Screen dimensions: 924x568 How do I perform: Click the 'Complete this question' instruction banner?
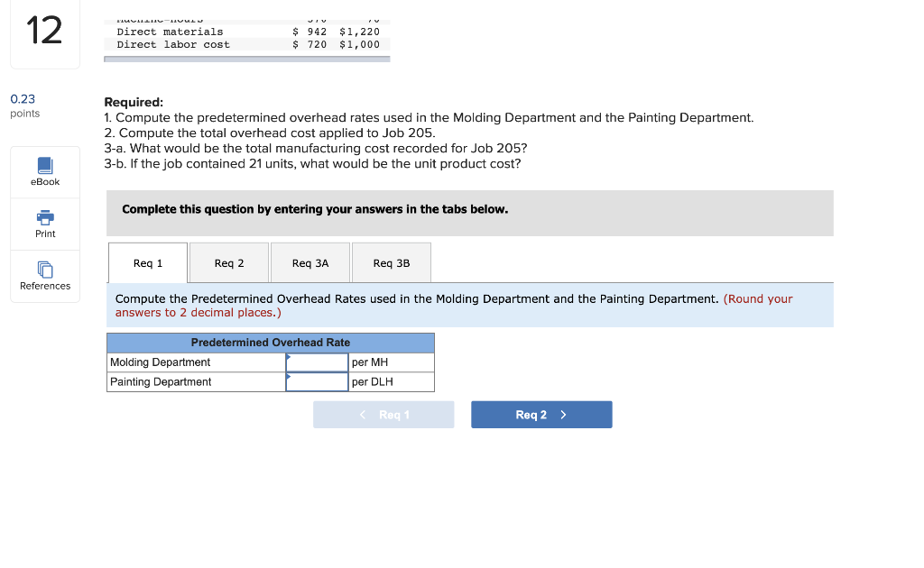(x=469, y=213)
